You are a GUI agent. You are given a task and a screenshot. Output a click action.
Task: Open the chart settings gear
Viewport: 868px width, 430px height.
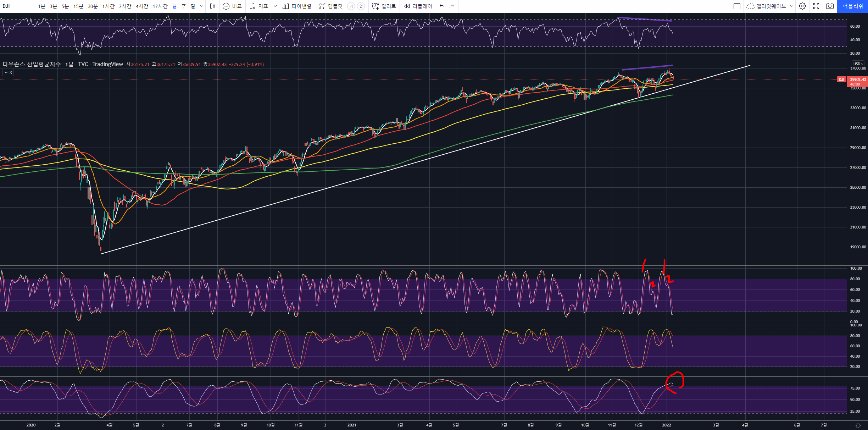coord(802,6)
